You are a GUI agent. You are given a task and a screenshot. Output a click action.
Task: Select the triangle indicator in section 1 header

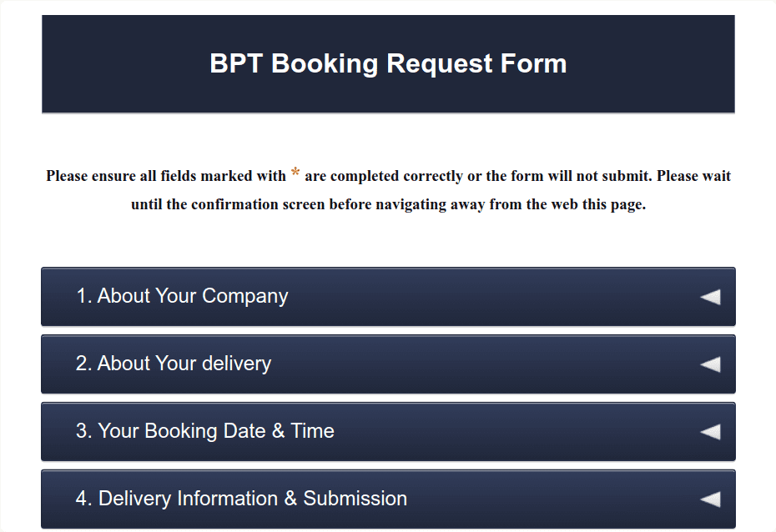[708, 296]
